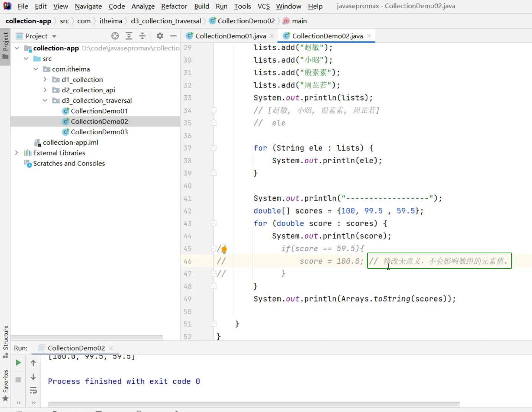The height and width of the screenshot is (412, 532).
Task: Click the fold marker on line 43
Action: point(213,223)
